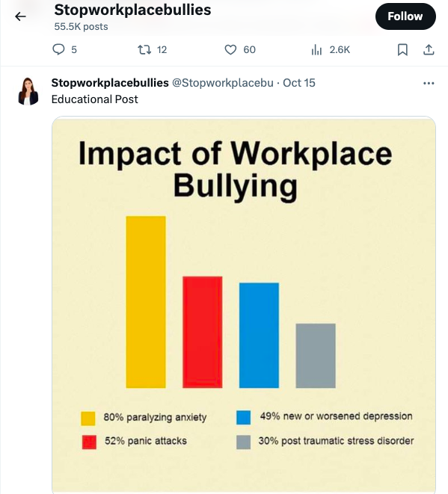This screenshot has height=494, width=448.
Task: Open the view analytics bar-chart icon
Action: click(x=316, y=50)
